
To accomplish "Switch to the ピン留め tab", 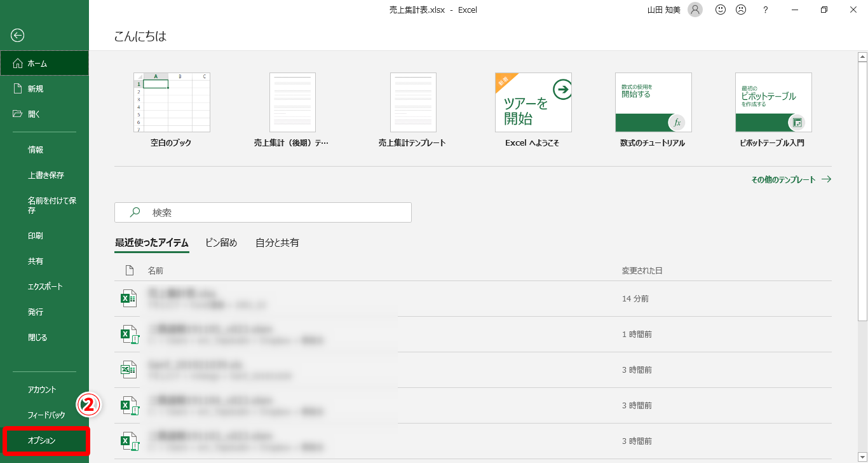I will (221, 243).
